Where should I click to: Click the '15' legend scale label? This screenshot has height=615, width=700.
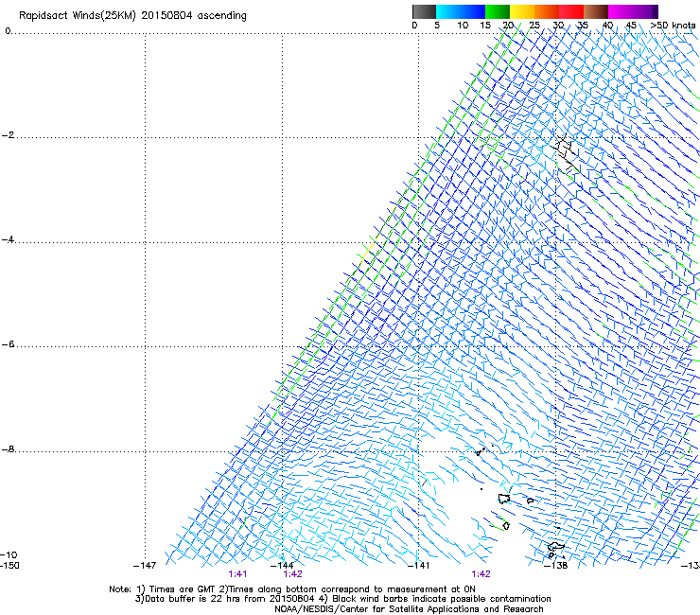point(485,26)
